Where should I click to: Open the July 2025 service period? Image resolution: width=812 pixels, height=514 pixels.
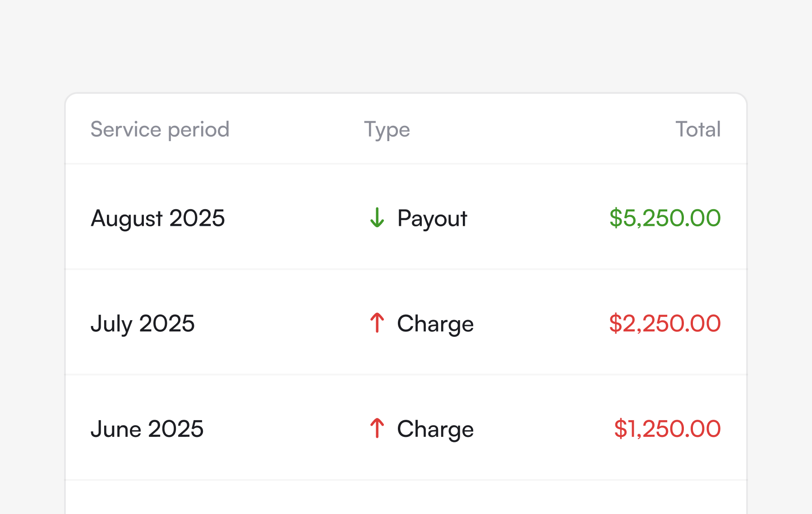[x=143, y=324]
